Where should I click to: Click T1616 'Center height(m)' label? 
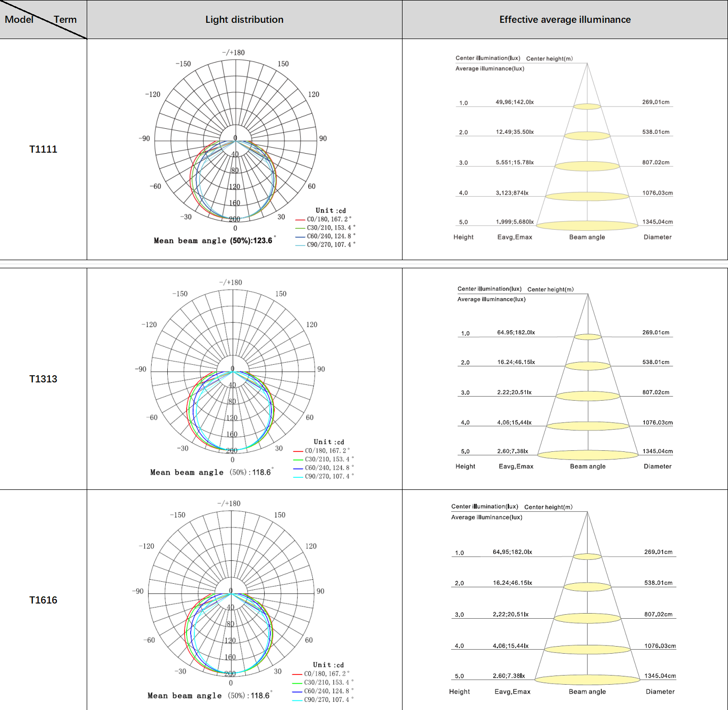pos(549,507)
